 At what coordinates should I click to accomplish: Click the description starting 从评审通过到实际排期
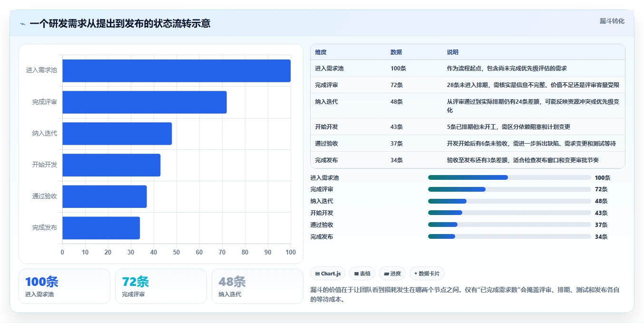[533, 106]
